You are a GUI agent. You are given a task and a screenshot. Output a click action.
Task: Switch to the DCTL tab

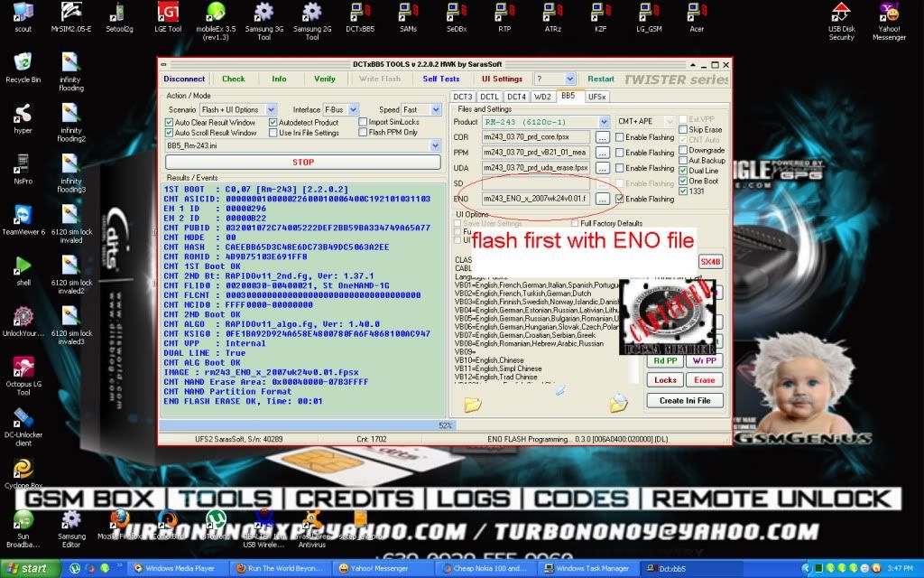tap(489, 97)
